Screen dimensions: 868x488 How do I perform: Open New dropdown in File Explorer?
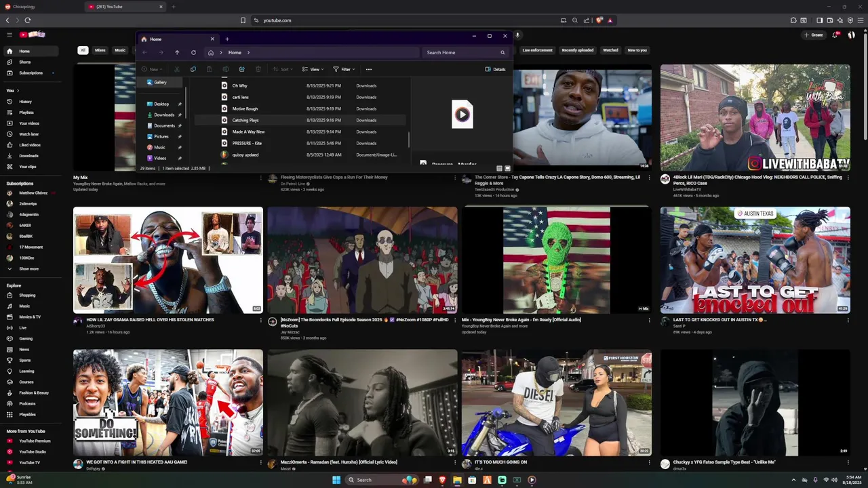pos(153,69)
